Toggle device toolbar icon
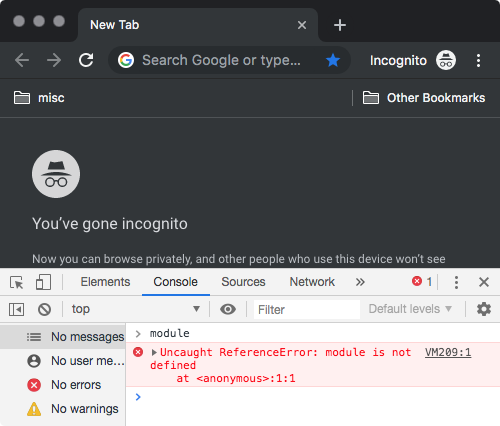The image size is (500, 426). click(43, 282)
